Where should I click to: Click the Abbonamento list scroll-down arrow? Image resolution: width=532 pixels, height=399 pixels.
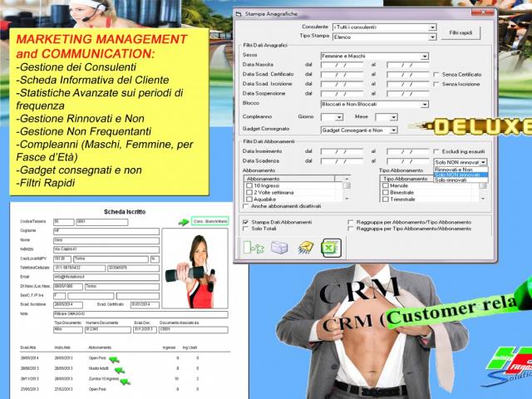click(347, 199)
